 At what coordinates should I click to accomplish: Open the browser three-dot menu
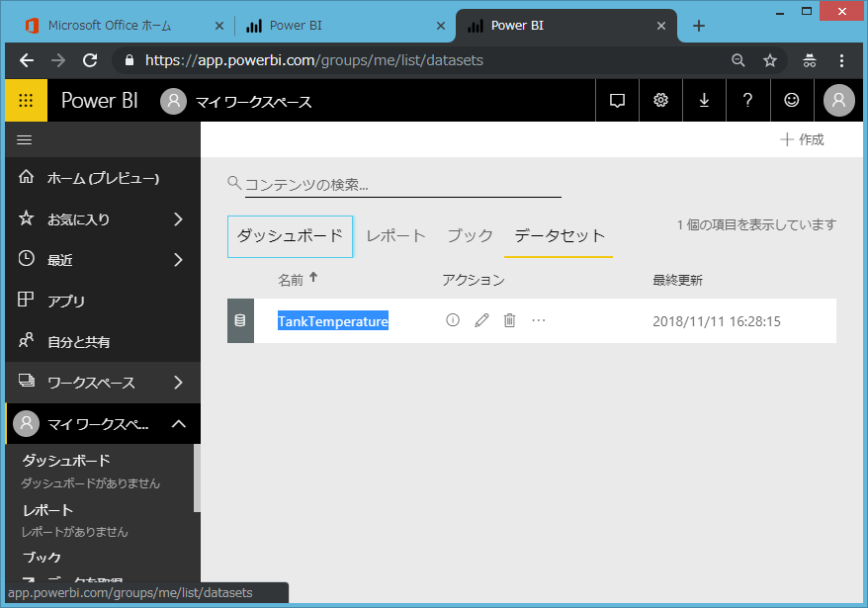841,60
